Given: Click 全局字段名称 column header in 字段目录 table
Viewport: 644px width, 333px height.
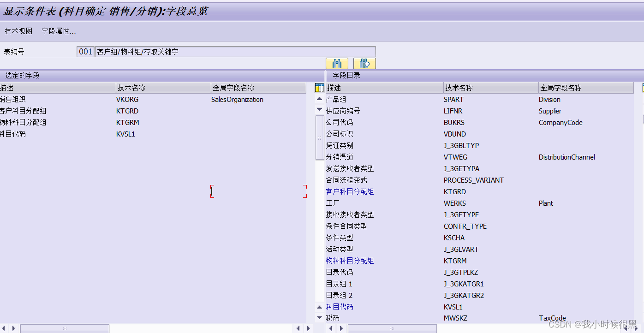Looking at the screenshot, I should pos(586,88).
